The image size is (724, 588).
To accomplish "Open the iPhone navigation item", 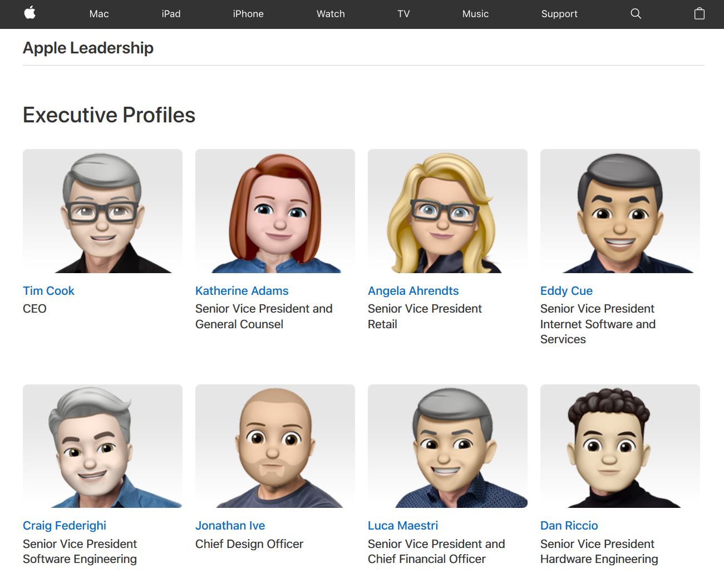I will click(248, 14).
